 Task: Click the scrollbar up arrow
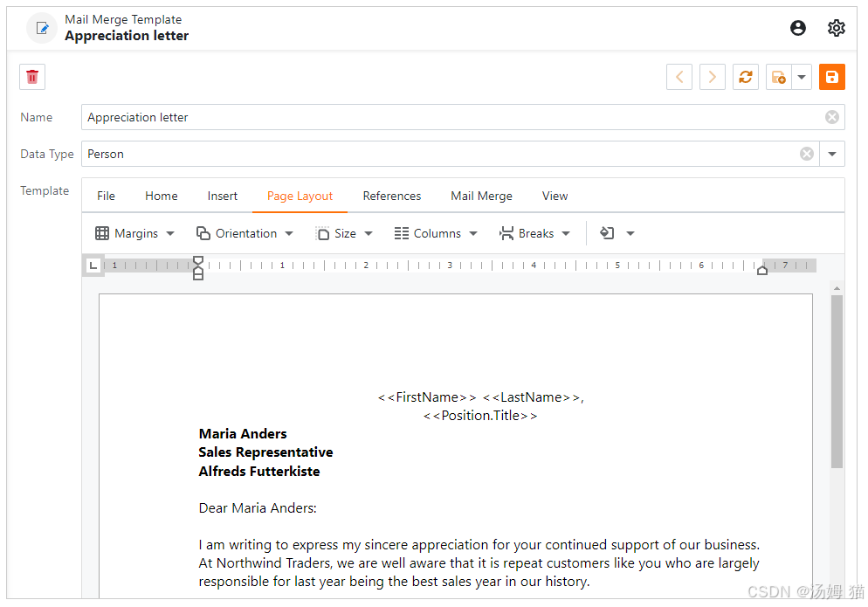[837, 288]
